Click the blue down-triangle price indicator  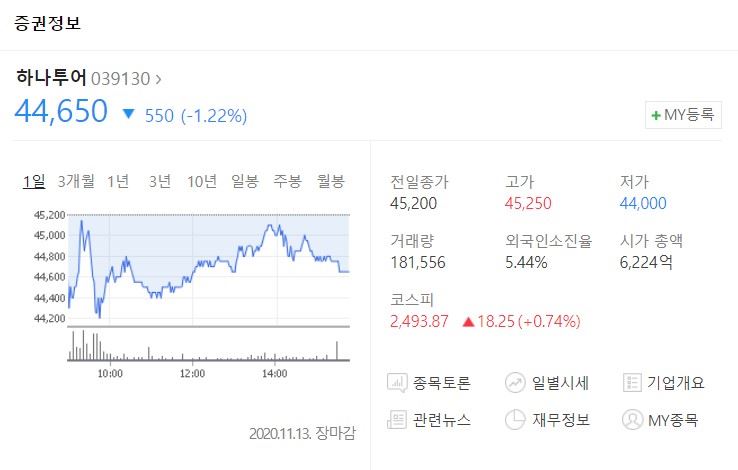(128, 114)
